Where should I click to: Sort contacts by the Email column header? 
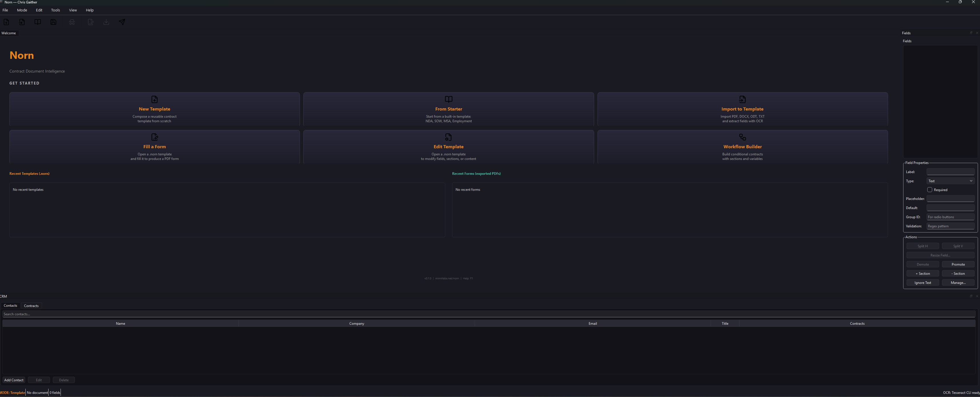593,324
